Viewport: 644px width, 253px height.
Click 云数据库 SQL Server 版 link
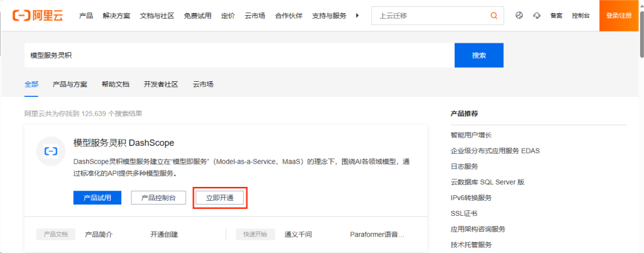pos(487,182)
